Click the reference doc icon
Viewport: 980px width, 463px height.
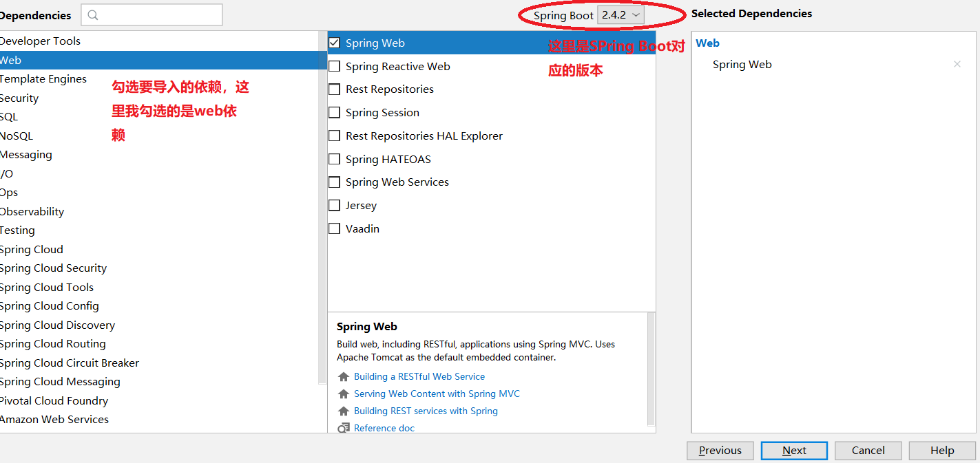click(x=344, y=428)
